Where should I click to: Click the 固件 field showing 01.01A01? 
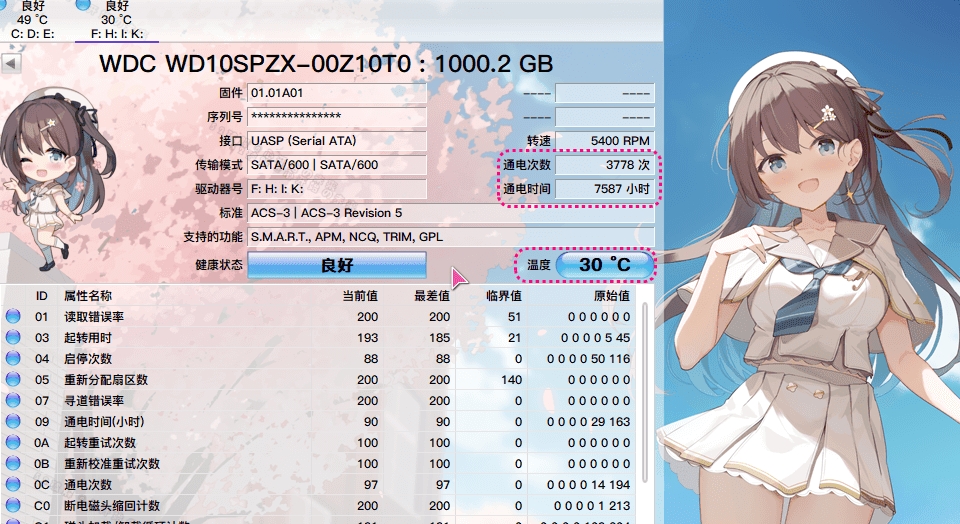pyautogui.click(x=337, y=93)
